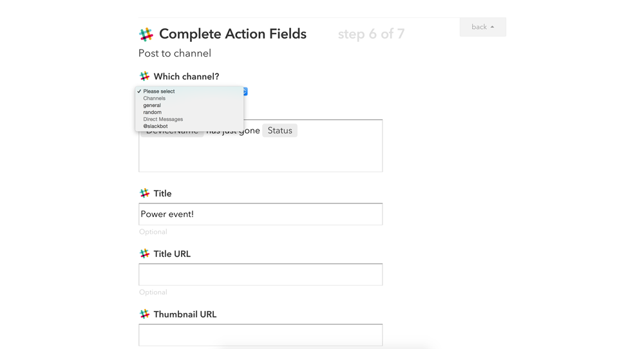This screenshot has width=644, height=349.
Task: Select the general channel option
Action: [x=152, y=106]
